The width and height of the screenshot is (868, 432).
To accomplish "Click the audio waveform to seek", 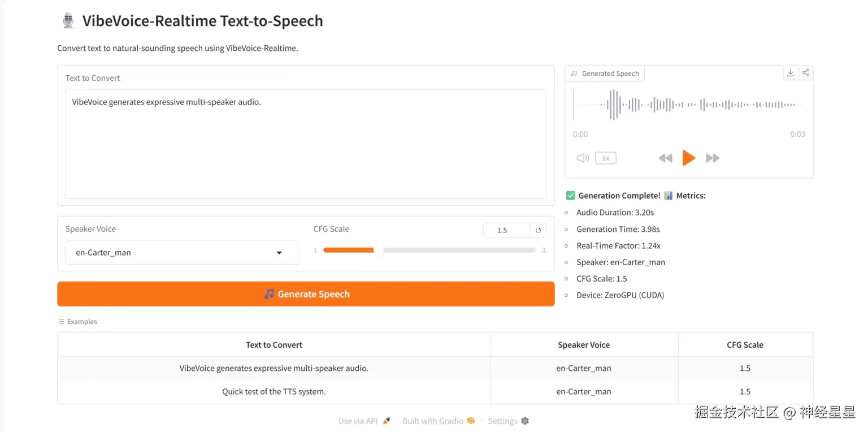I will click(688, 105).
